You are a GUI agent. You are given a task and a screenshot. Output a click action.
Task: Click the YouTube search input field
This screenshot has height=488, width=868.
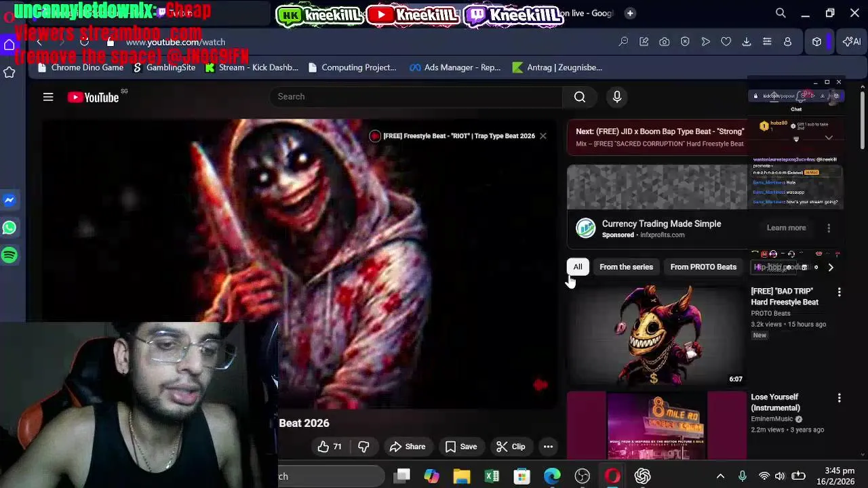(x=416, y=97)
